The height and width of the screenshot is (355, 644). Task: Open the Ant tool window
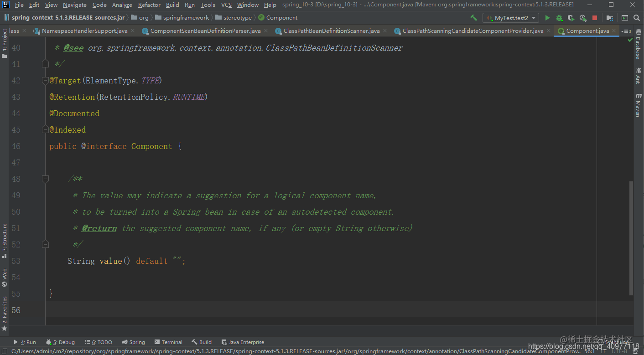(638, 76)
